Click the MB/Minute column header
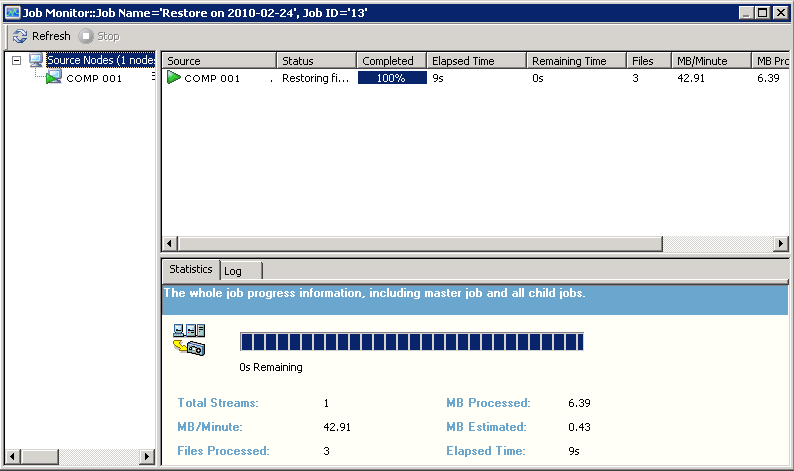Screen dimensions: 794x471 coord(706,61)
